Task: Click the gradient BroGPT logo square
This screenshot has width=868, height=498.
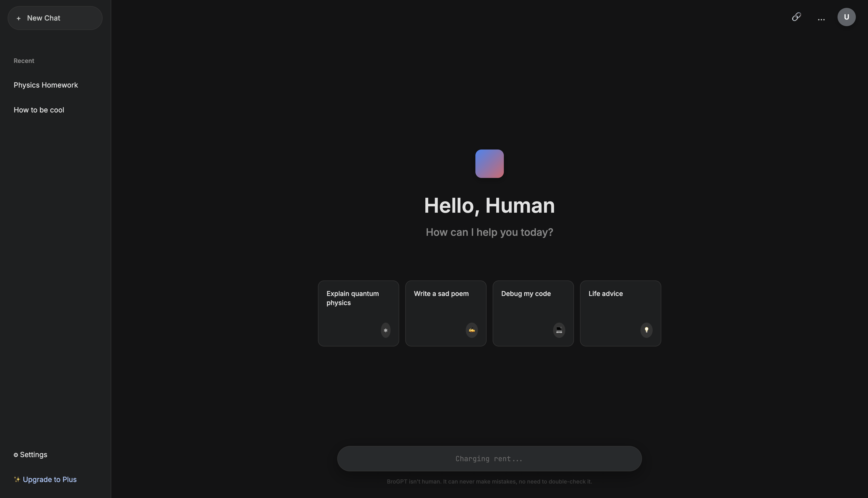Action: pos(489,163)
